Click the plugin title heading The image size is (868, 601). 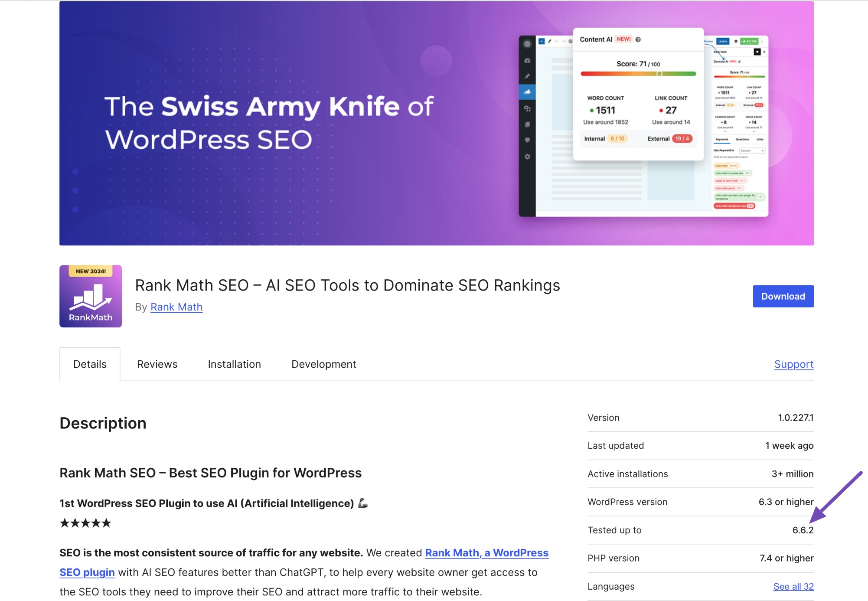tap(348, 285)
